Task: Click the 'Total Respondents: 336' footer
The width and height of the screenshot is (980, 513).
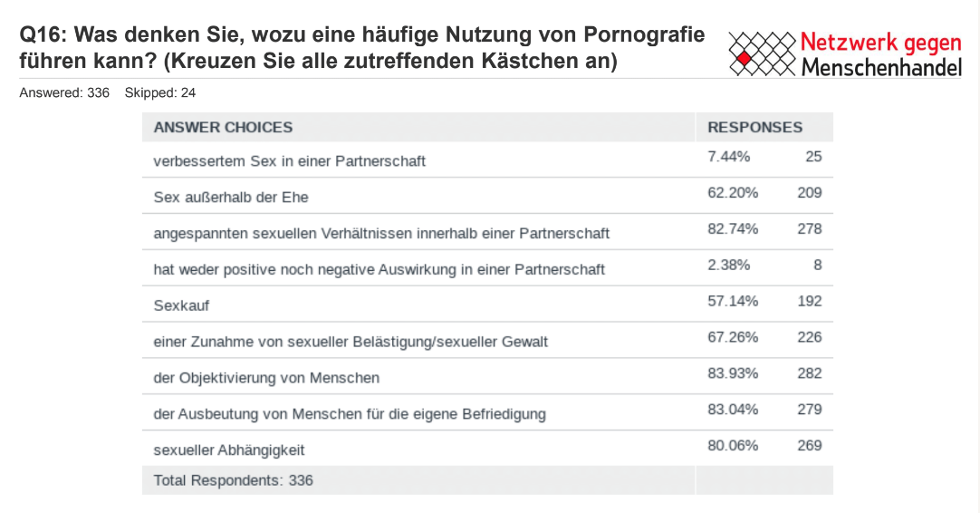Action: pos(234,480)
